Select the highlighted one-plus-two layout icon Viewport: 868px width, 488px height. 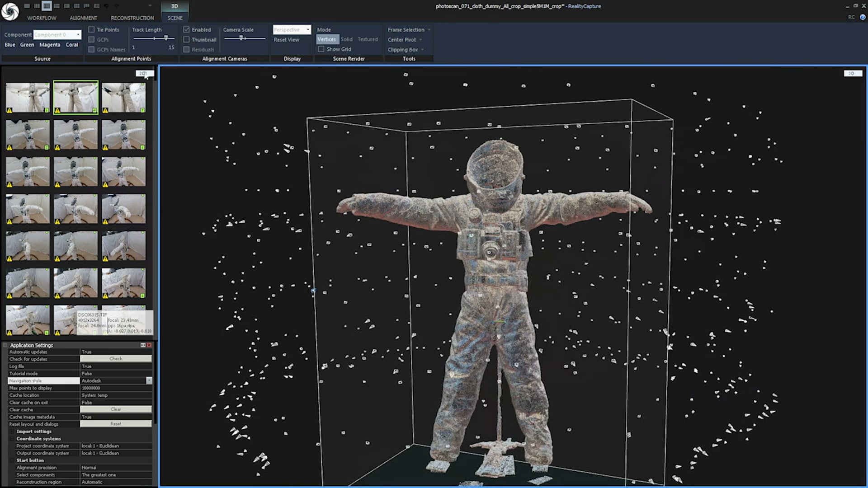[x=47, y=6]
